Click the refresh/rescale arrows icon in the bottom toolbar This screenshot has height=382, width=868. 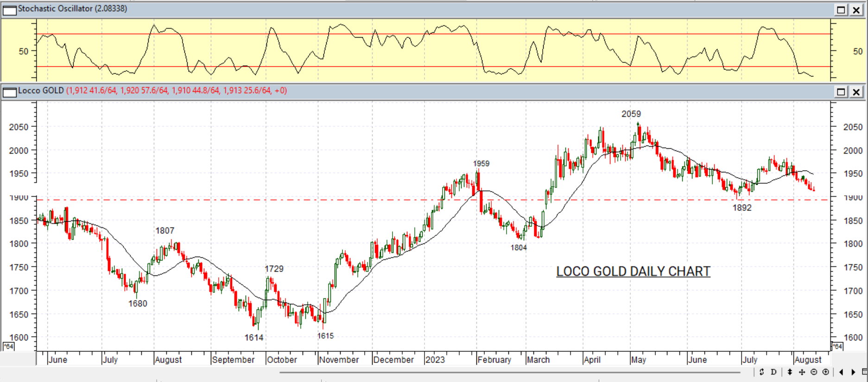[x=761, y=372]
